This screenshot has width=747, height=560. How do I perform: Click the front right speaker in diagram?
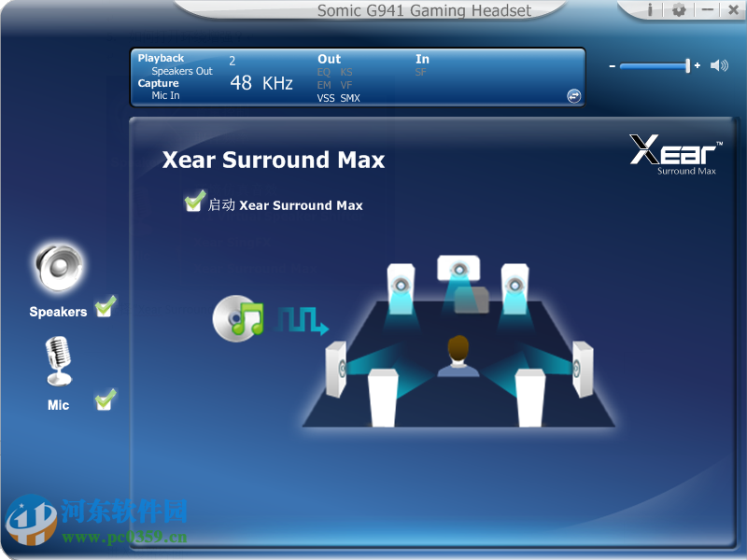tap(515, 288)
